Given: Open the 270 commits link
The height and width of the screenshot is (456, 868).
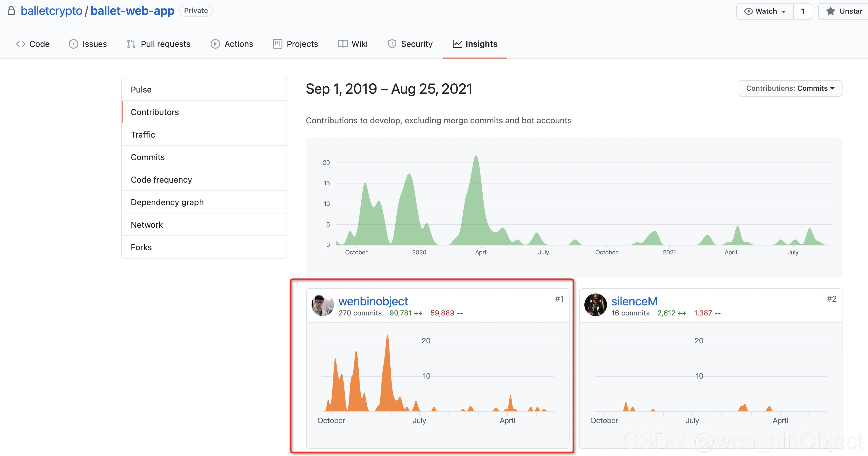Looking at the screenshot, I should [360, 313].
